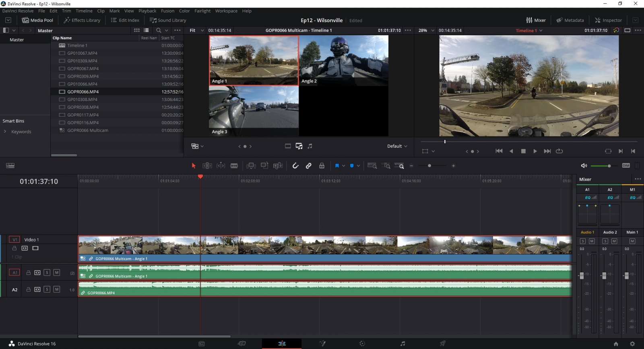Open the Color page icon
The width and height of the screenshot is (644, 349).
(362, 343)
